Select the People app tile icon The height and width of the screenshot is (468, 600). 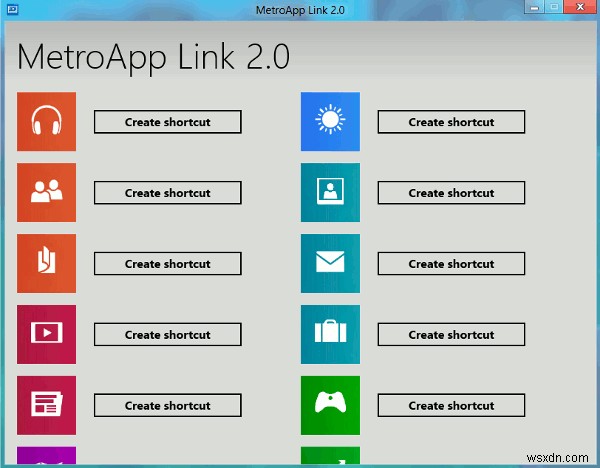46,192
